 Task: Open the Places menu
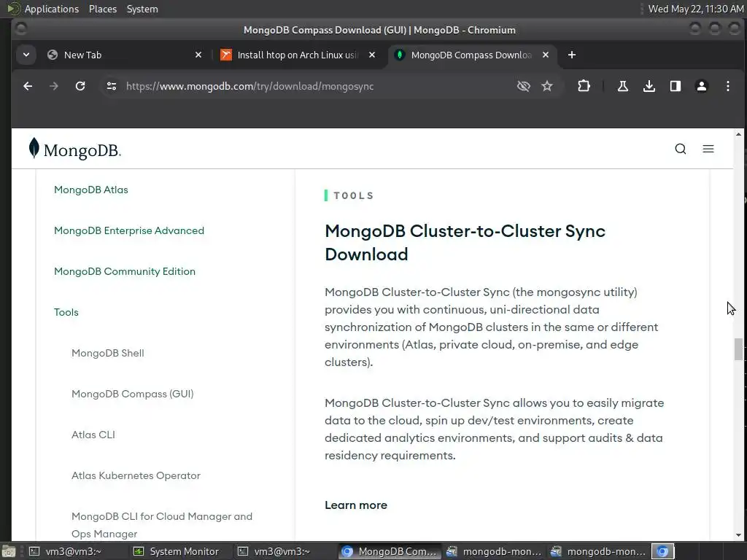point(103,9)
